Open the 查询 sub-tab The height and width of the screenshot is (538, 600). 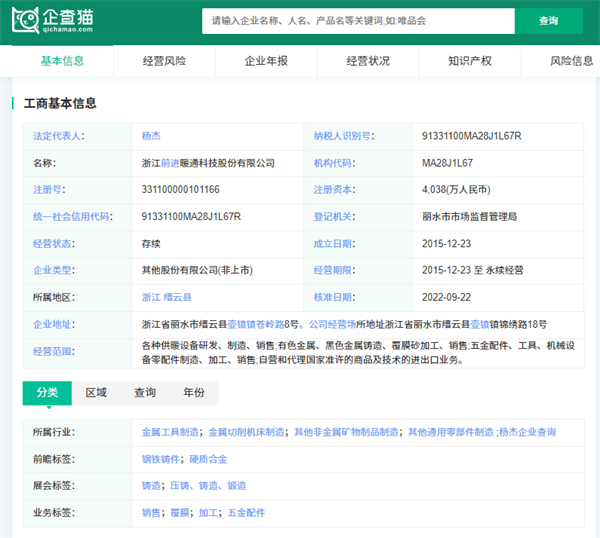(145, 393)
